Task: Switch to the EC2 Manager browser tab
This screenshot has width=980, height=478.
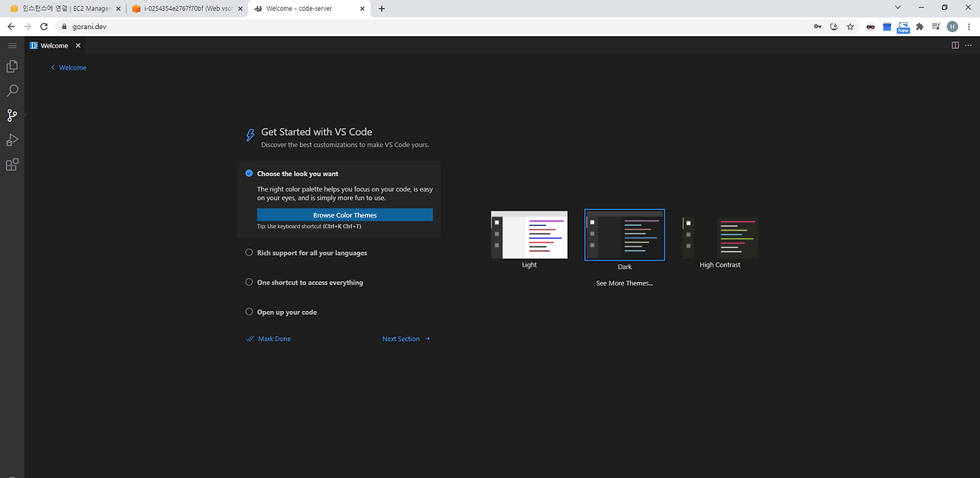Action: 61,8
